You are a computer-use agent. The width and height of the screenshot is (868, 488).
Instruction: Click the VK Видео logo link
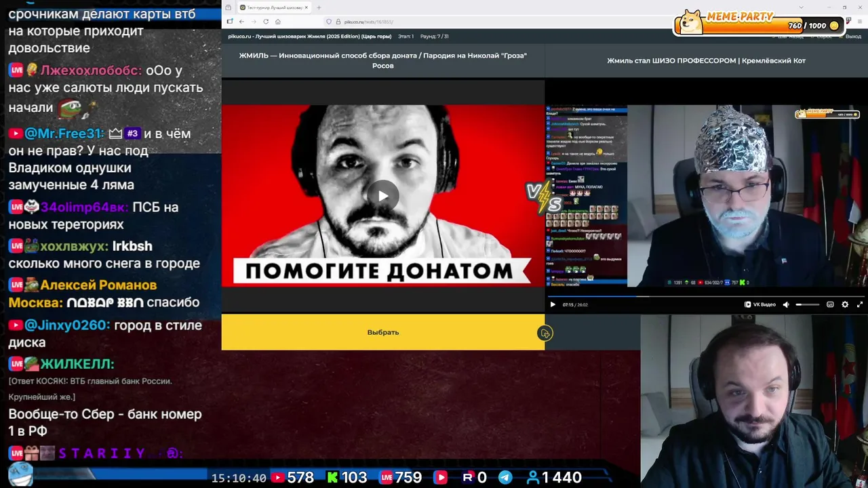760,304
